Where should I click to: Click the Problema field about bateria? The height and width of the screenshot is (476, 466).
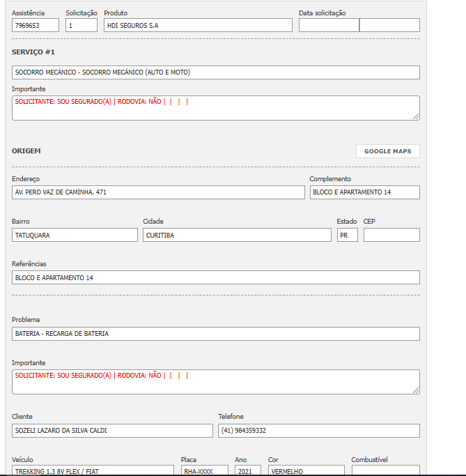(215, 334)
